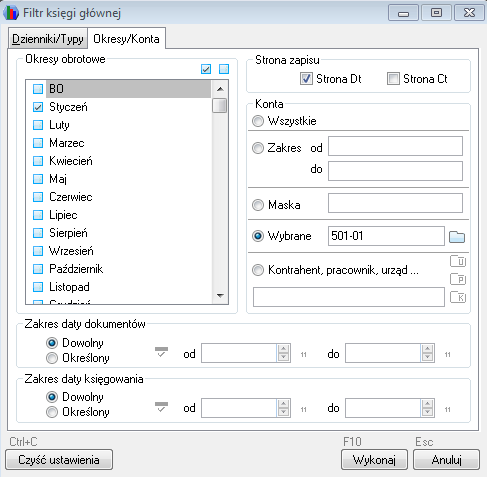Check the BO period checkbox
This screenshot has width=487, height=477.
click(x=38, y=89)
